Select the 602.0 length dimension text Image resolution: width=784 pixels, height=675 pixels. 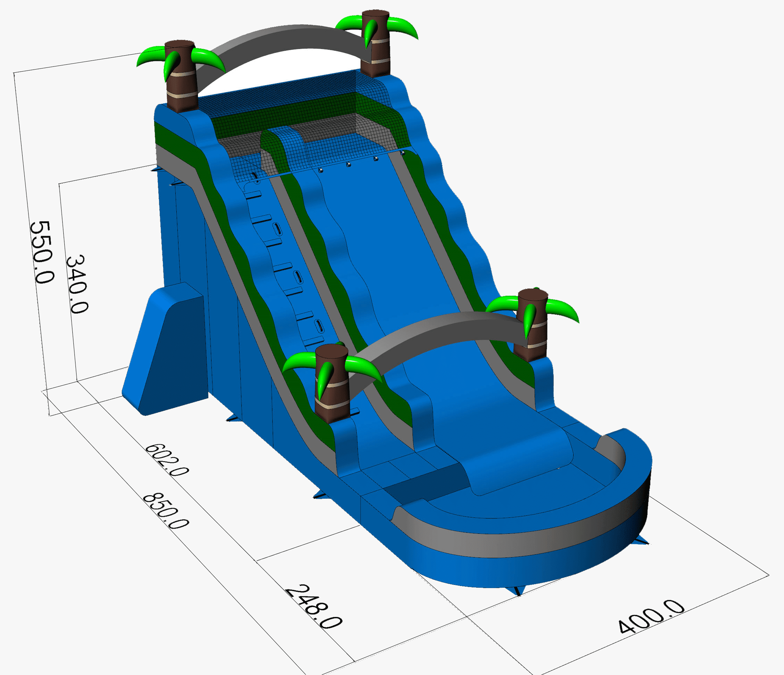point(167,460)
